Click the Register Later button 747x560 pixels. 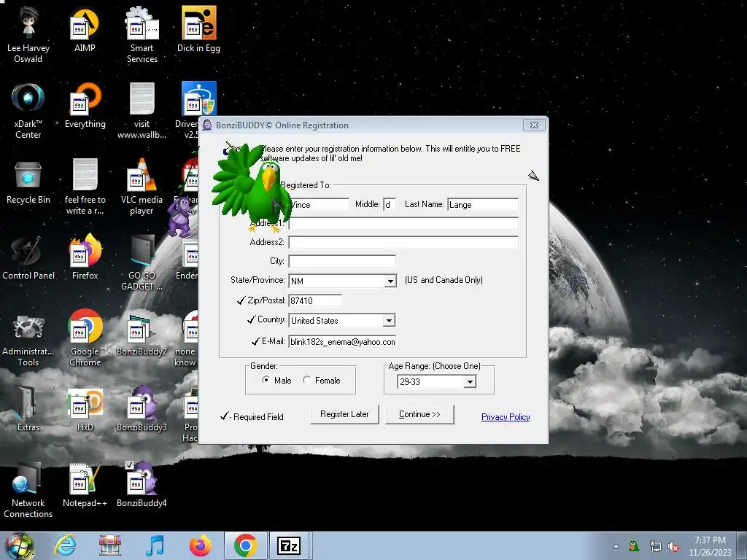[344, 414]
